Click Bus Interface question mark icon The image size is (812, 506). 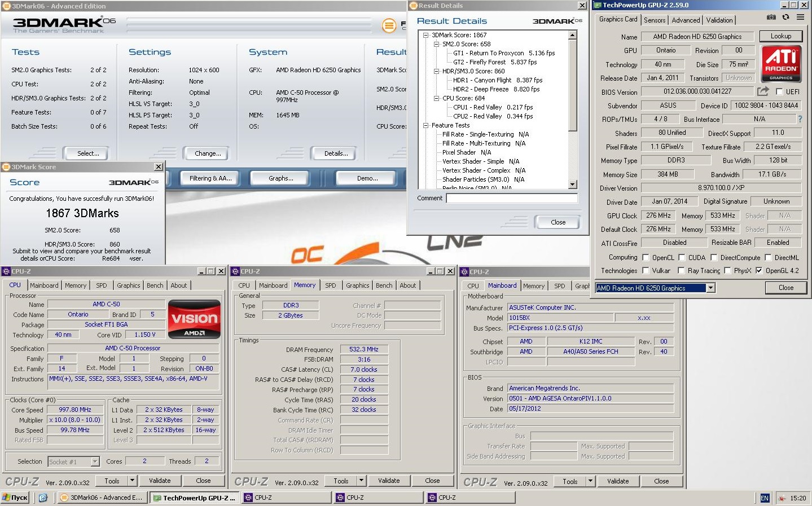pos(800,119)
